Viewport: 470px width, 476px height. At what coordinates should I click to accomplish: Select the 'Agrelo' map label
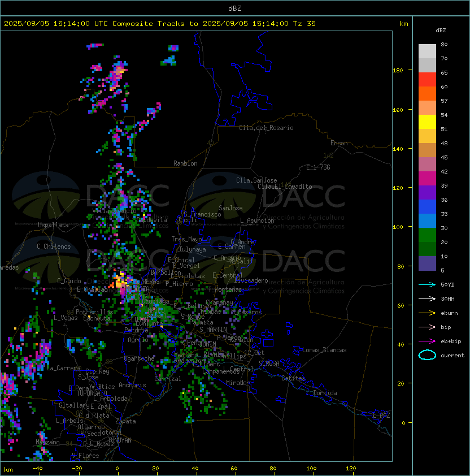[138, 340]
